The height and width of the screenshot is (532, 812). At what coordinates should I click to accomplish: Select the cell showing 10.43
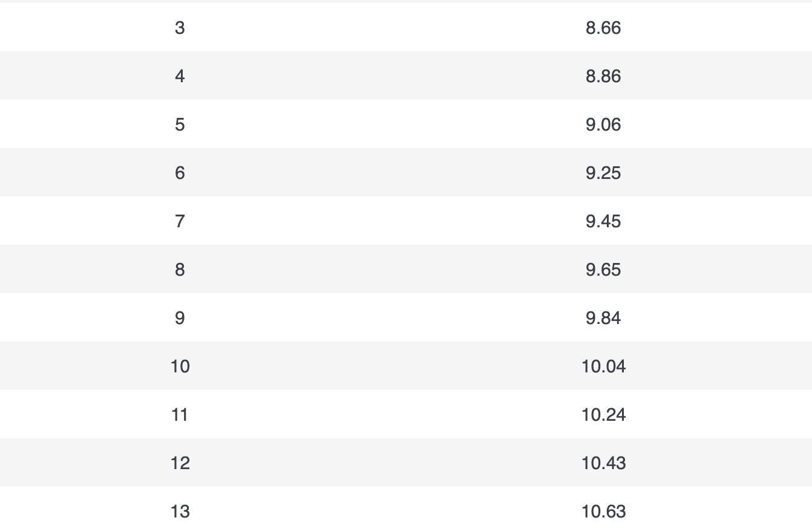603,463
